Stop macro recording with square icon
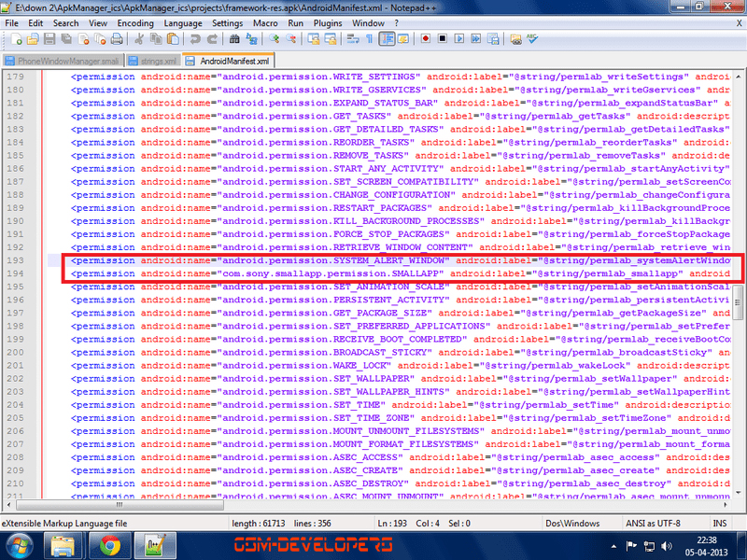Viewport: 747px width, 560px height. (443, 39)
